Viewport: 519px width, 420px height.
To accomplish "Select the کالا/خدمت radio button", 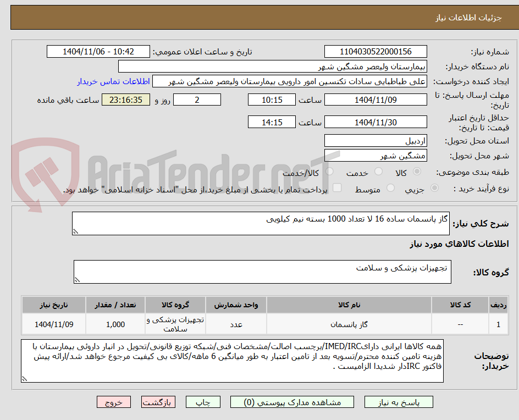I will (x=329, y=172).
